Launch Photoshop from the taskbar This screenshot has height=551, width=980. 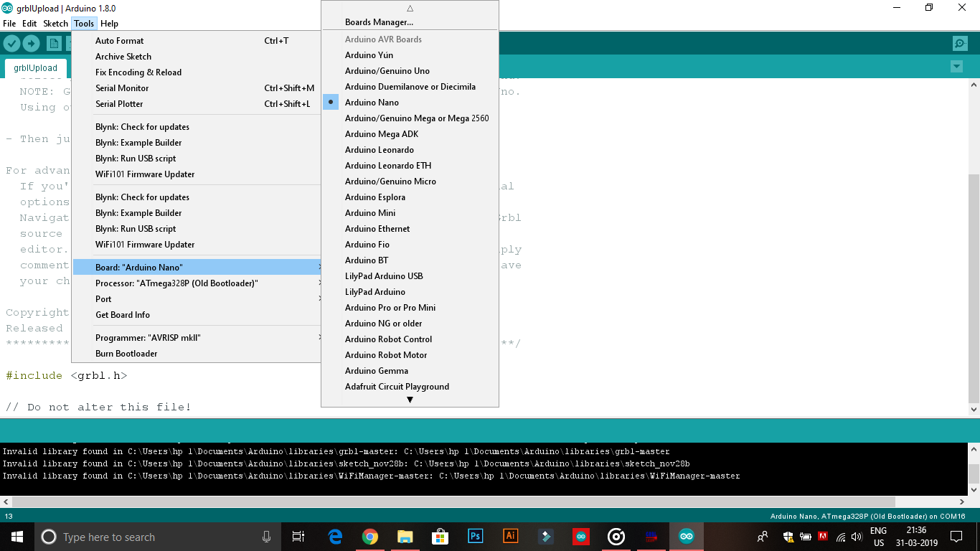coord(475,536)
